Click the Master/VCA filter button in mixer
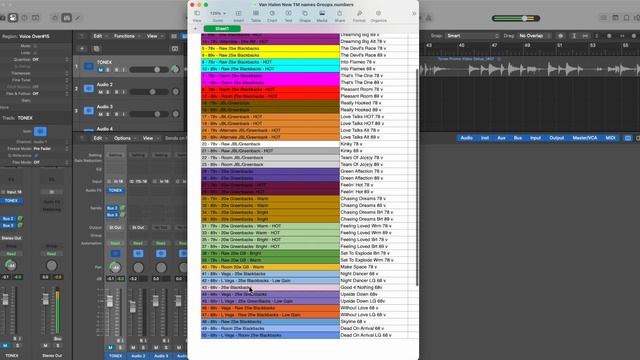 (585, 138)
